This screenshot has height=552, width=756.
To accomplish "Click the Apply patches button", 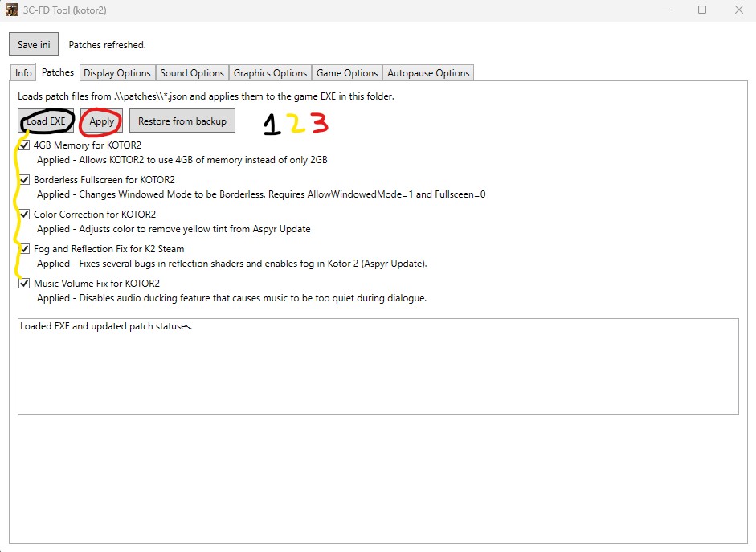I will click(101, 121).
